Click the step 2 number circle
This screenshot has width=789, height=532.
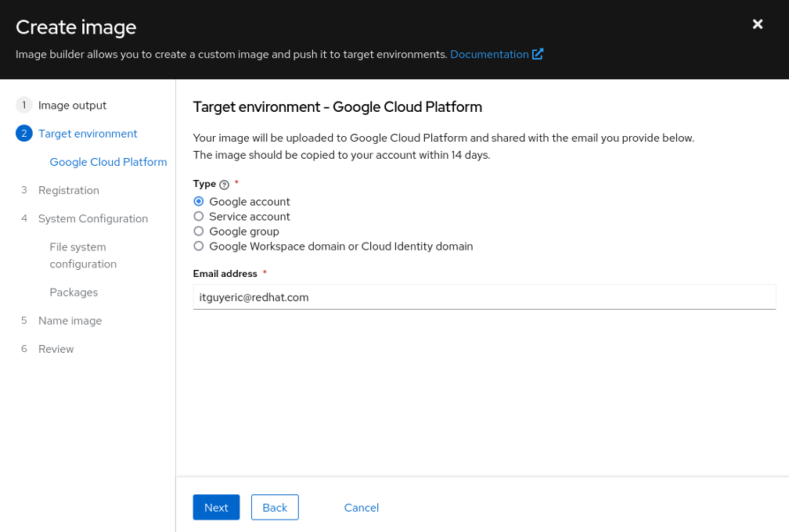click(23, 133)
